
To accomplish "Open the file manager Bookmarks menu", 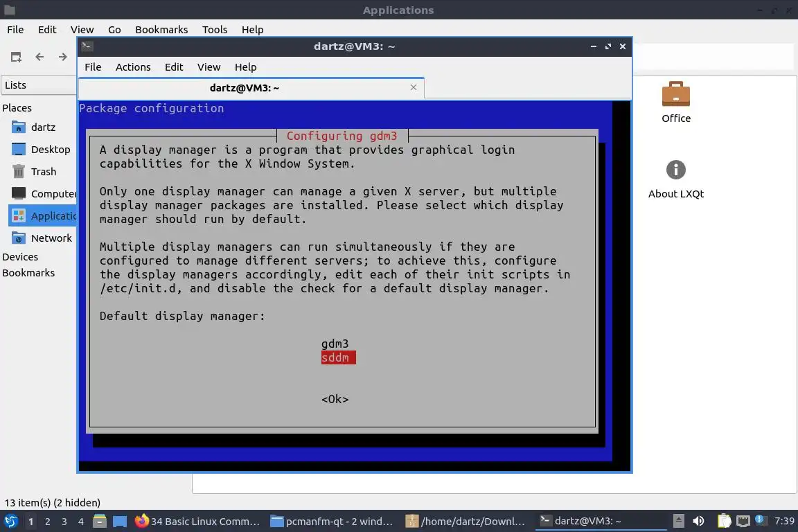I will tap(161, 30).
